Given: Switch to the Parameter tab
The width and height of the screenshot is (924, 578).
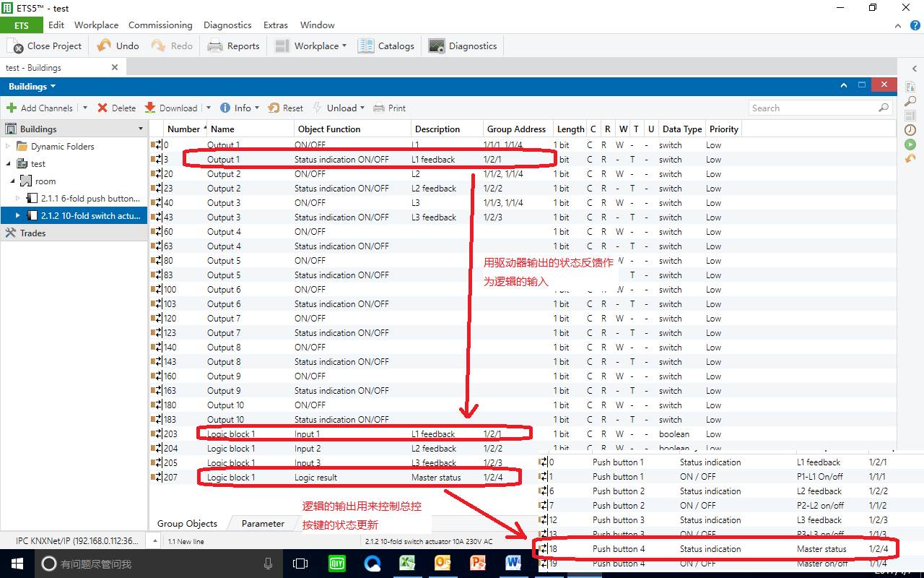Looking at the screenshot, I should tap(263, 523).
